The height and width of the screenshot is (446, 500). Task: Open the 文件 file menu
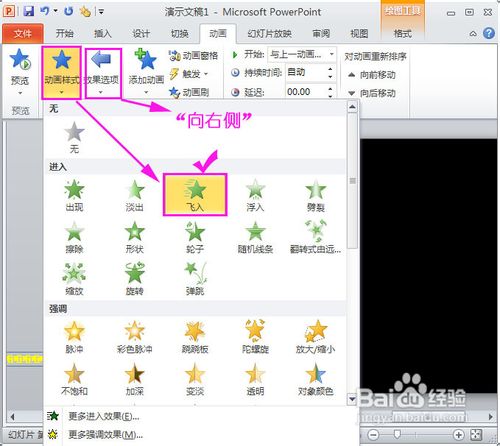pos(23,34)
